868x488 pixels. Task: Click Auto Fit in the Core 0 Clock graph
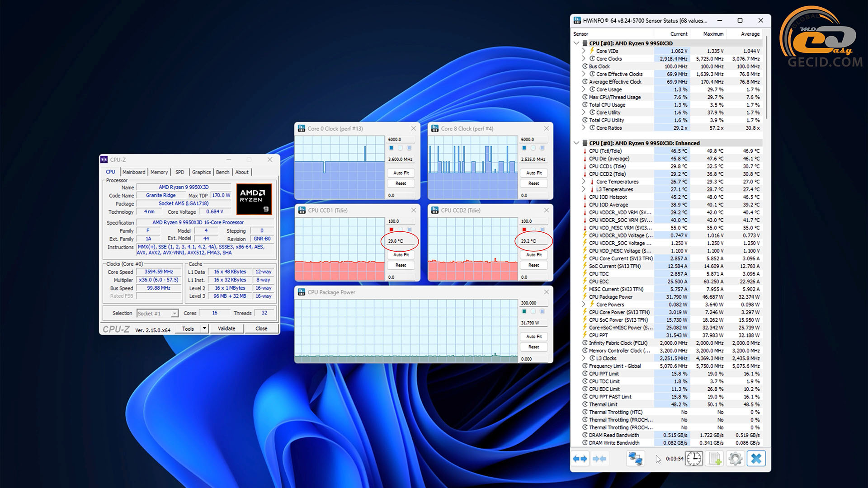pos(401,173)
